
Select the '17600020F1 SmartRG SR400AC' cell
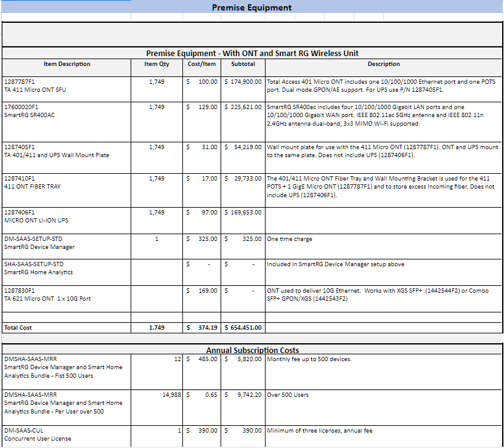(67, 122)
